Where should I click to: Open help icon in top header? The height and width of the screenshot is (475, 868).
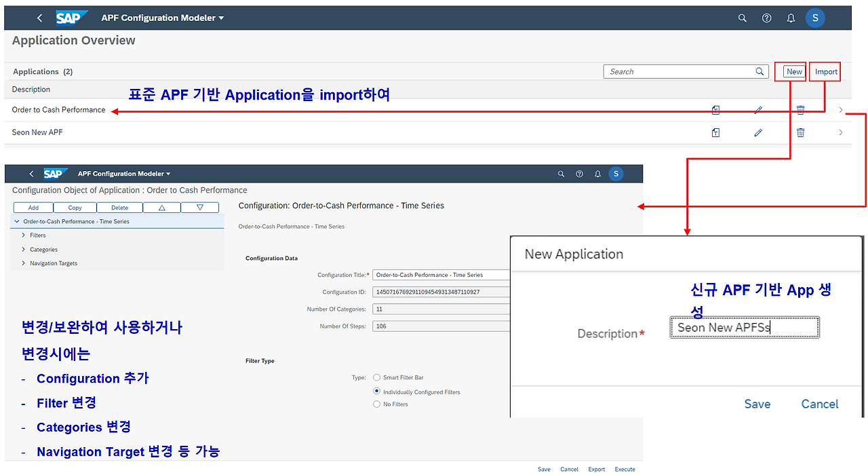click(766, 18)
